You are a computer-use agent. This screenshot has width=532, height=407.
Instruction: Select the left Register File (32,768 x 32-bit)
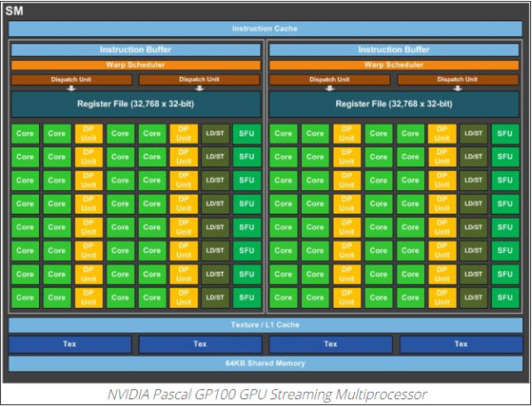click(135, 104)
